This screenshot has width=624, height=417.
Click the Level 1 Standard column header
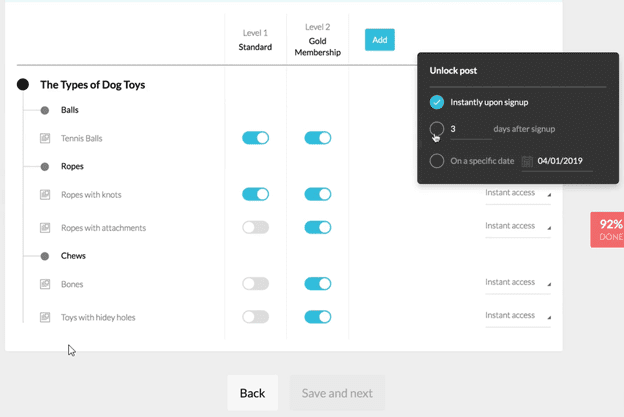[255, 40]
